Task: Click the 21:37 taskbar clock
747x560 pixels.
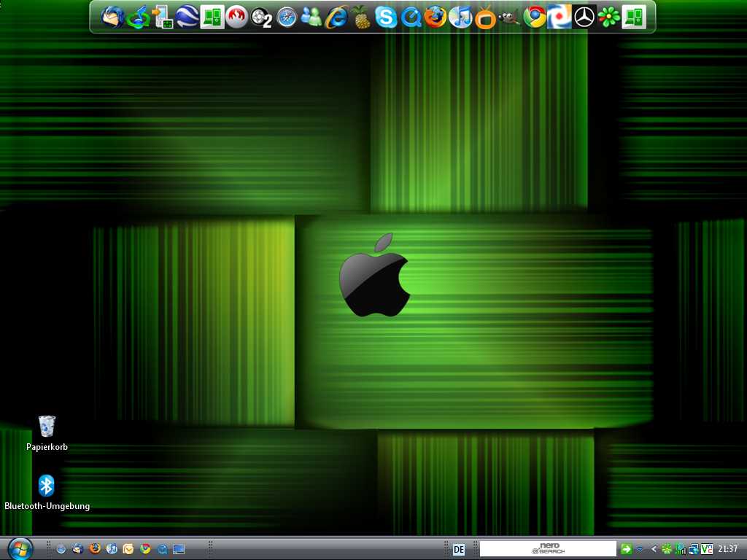Action: (727, 549)
